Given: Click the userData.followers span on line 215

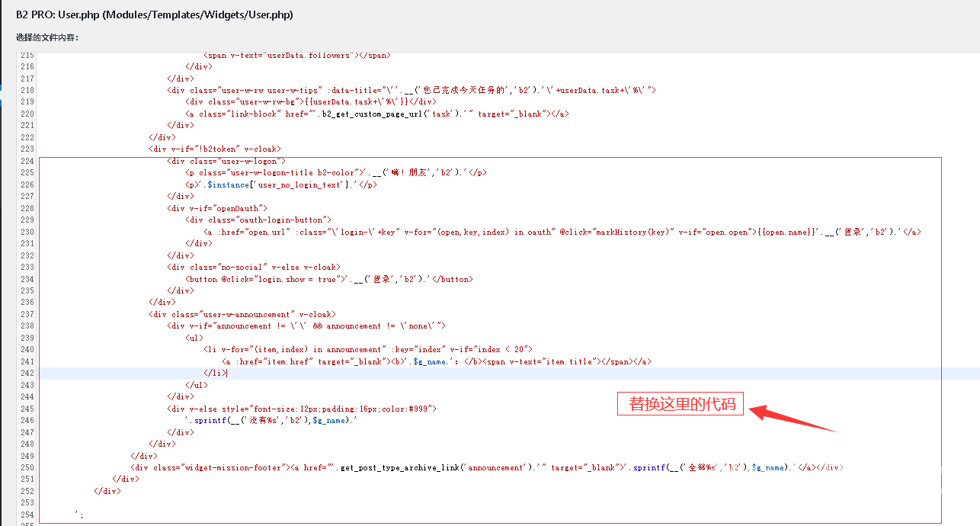Looking at the screenshot, I should click(296, 55).
